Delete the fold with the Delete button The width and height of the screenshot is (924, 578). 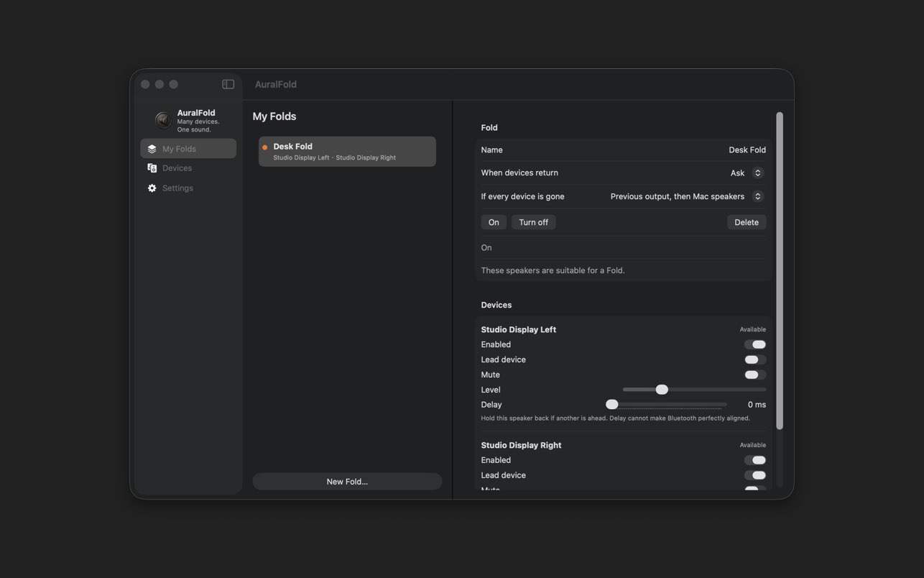pyautogui.click(x=747, y=222)
